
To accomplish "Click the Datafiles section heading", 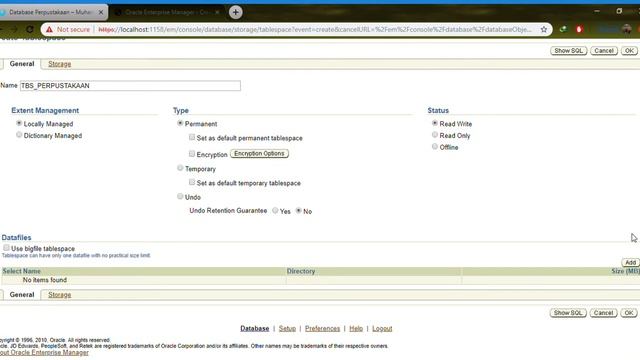I will pos(16,238).
